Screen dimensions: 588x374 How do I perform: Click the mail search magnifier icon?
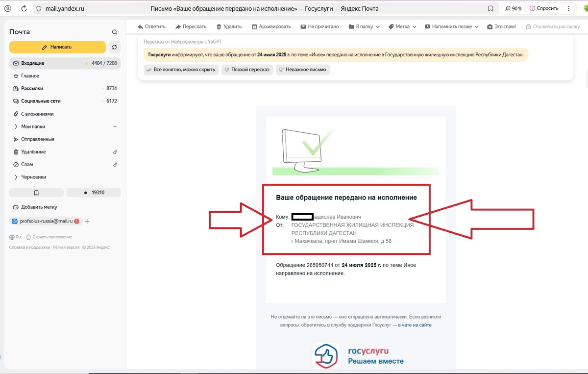(114, 32)
